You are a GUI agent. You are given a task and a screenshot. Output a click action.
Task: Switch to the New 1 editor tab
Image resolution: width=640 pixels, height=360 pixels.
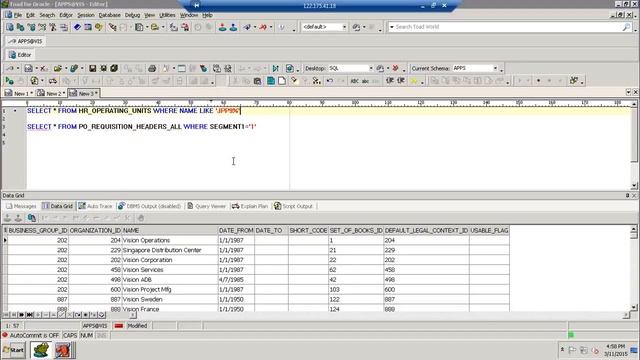click(x=18, y=93)
